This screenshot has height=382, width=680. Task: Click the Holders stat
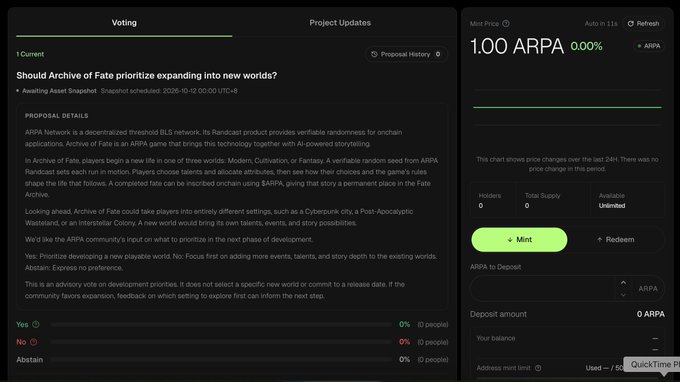[x=490, y=200]
